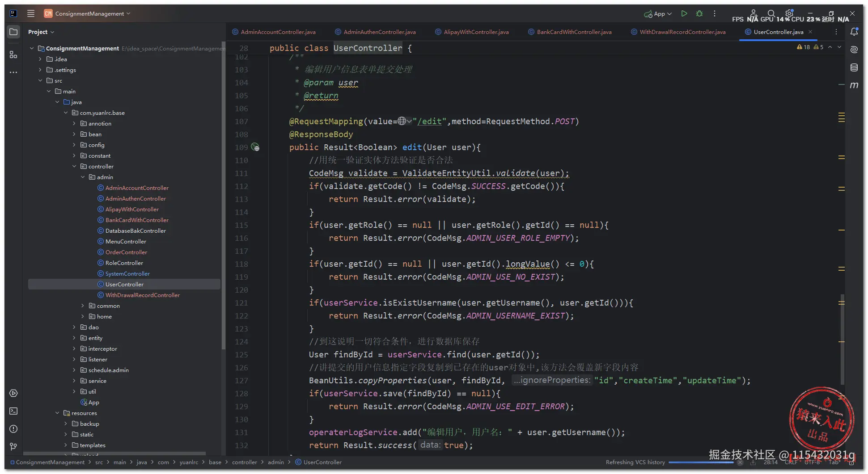
Task: Run the App configuration
Action: click(x=684, y=13)
